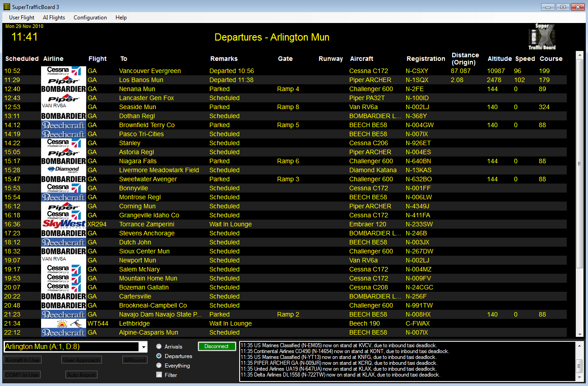
Task: Click the Bombardier logo in the Nenana Mun row
Action: [64, 89]
